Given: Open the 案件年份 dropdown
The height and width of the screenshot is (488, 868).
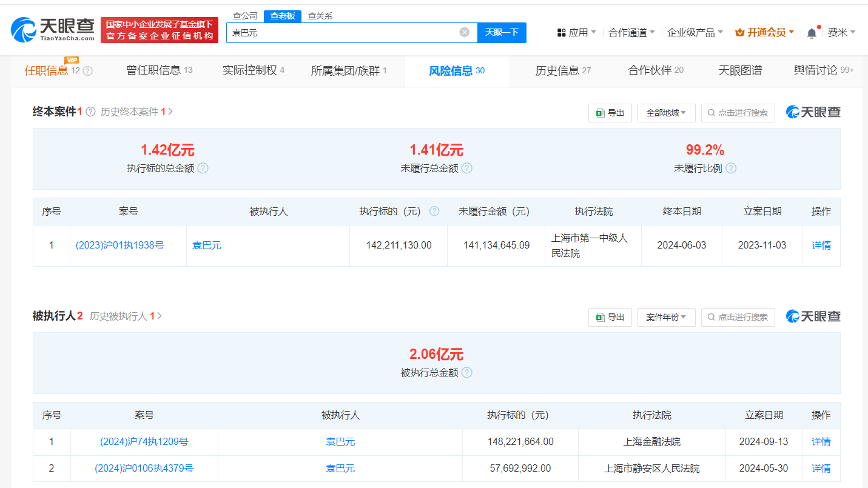Looking at the screenshot, I should [666, 317].
